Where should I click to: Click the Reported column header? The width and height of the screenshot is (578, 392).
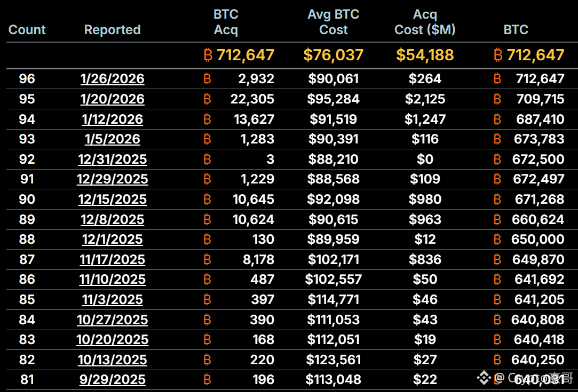(x=113, y=30)
